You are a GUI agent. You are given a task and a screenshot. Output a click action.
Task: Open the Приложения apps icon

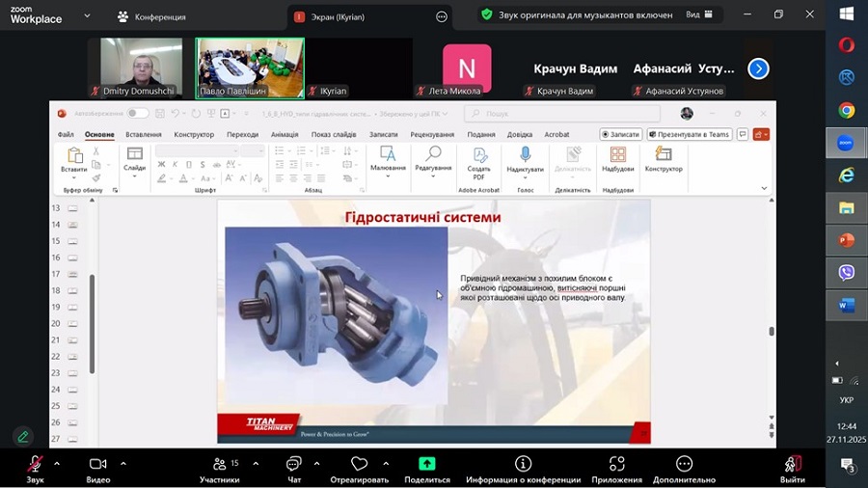point(617,464)
